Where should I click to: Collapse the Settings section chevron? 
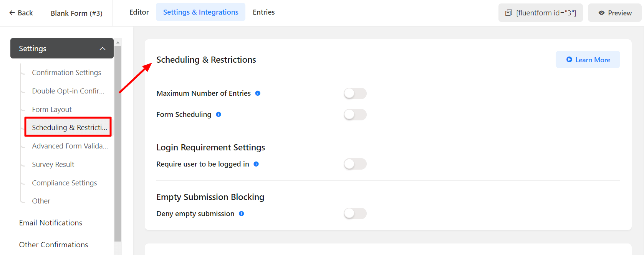pyautogui.click(x=103, y=48)
